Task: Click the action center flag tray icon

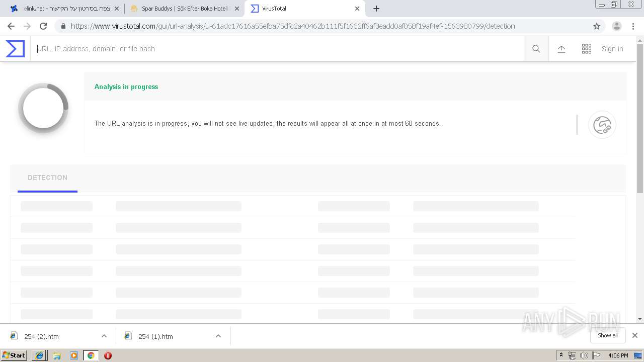Action: [596, 355]
